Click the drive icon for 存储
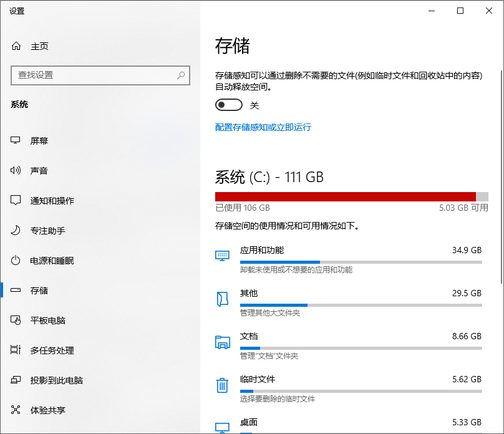Image resolution: width=504 pixels, height=434 pixels. [16, 290]
